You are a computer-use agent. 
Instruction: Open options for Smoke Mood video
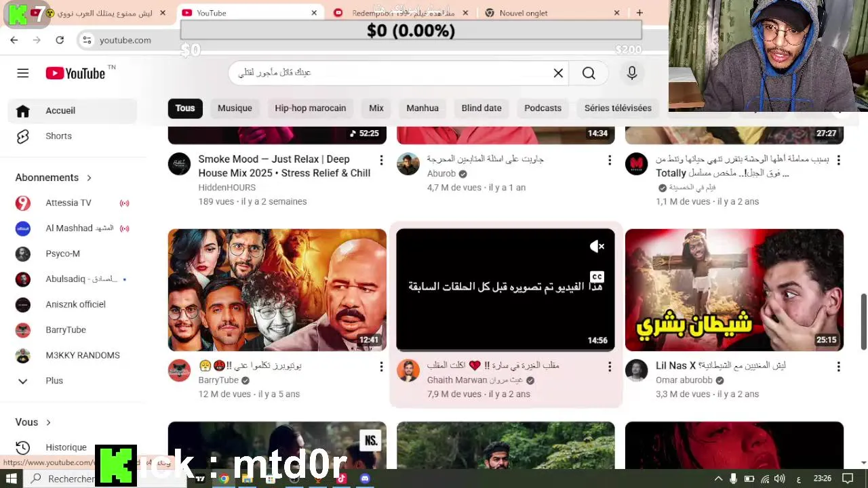pyautogui.click(x=381, y=161)
